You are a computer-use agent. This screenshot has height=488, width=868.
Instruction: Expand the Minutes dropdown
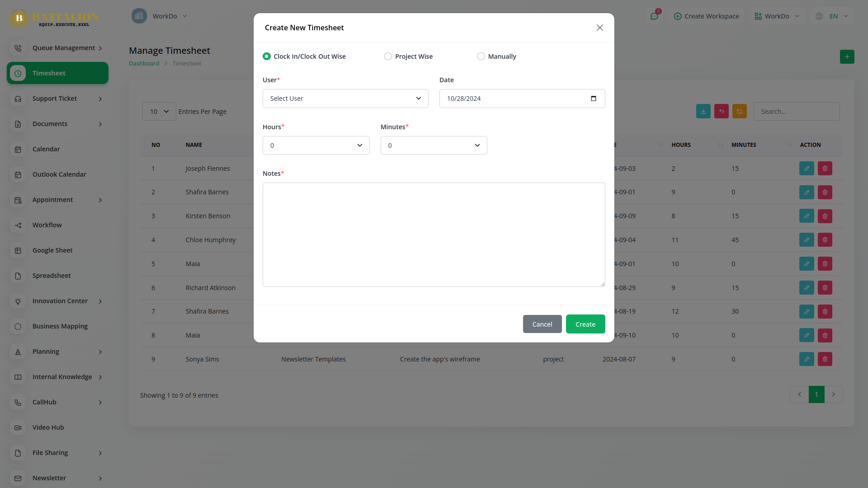[x=434, y=145]
